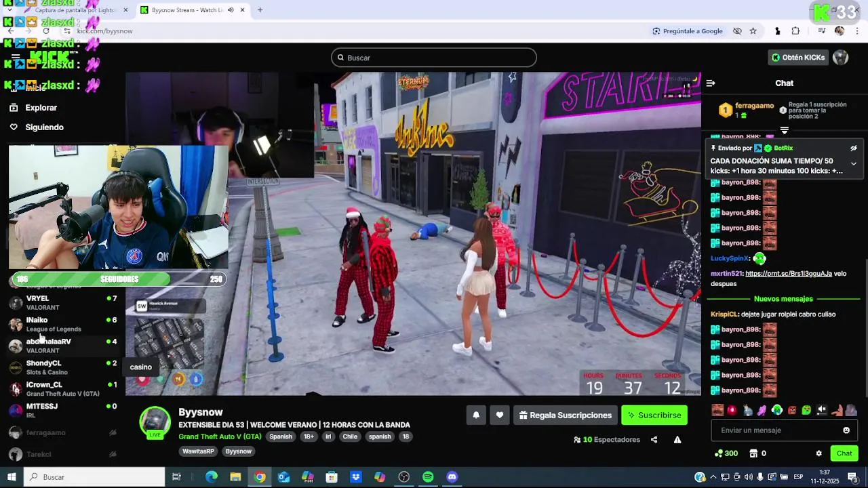Toggle the crossed-eye tracking protection icon
Viewport: 868px width, 488px height.
(x=737, y=31)
